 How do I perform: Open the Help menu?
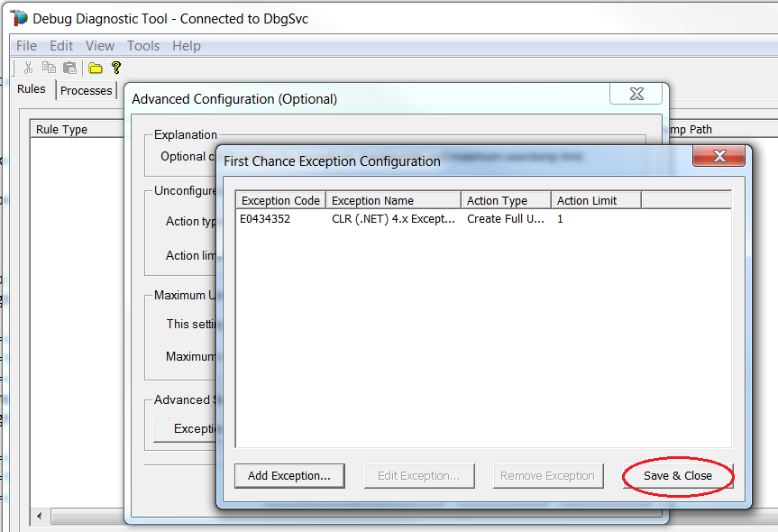pyautogui.click(x=186, y=45)
